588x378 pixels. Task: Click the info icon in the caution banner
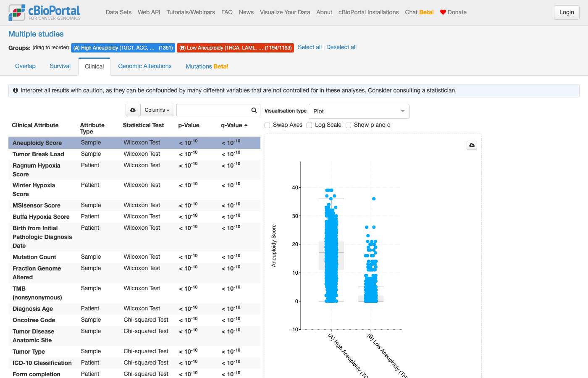(16, 90)
